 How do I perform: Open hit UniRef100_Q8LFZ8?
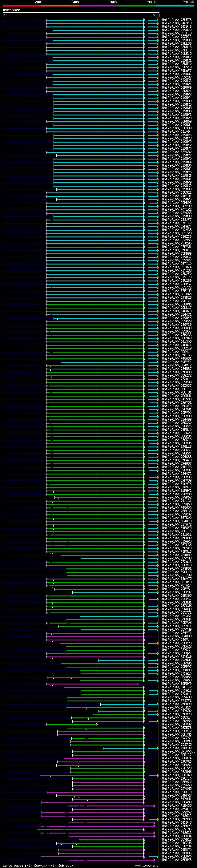click(x=177, y=20)
